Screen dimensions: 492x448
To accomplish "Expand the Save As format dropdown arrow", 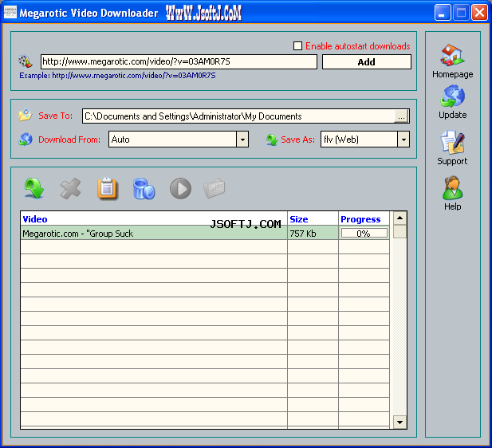I will [403, 140].
